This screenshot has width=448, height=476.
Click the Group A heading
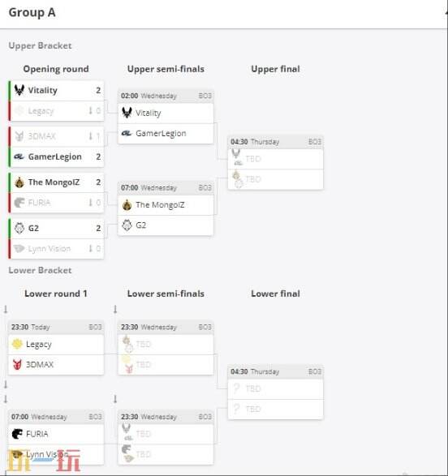(x=32, y=12)
